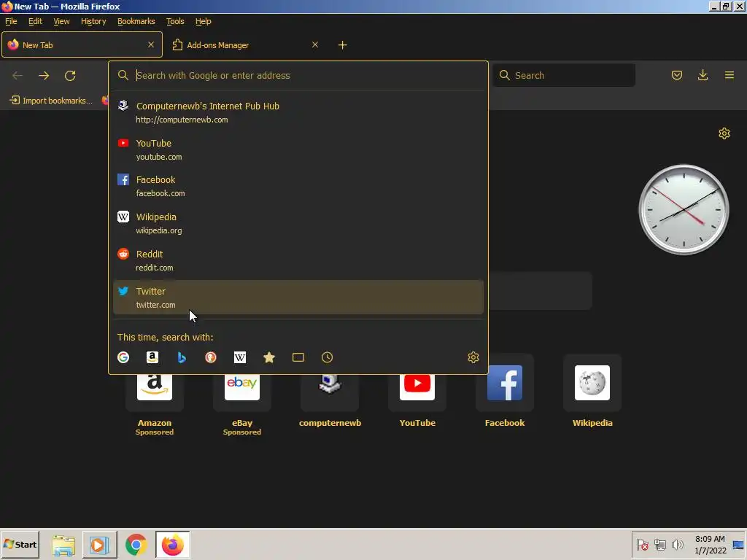Open search settings gear in dropdown
The height and width of the screenshot is (560, 747).
(x=473, y=357)
